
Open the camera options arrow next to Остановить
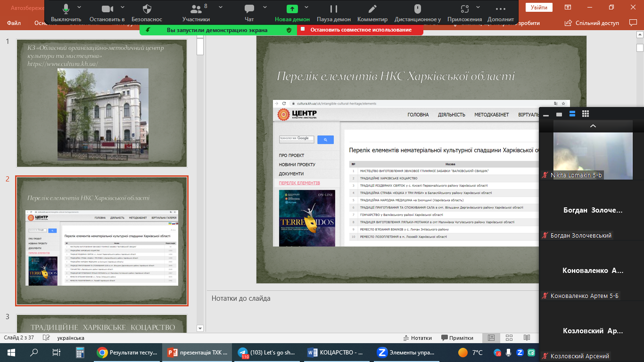pyautogui.click(x=123, y=8)
